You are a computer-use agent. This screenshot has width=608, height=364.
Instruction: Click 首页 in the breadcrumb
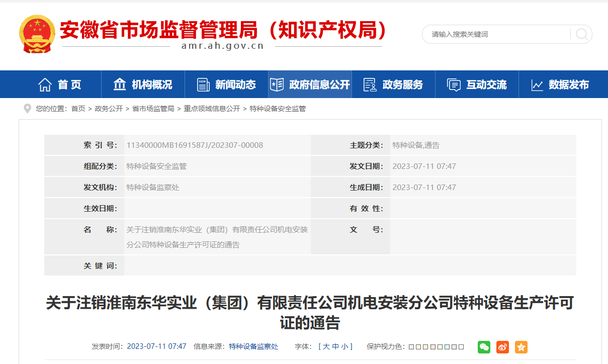[x=78, y=109]
